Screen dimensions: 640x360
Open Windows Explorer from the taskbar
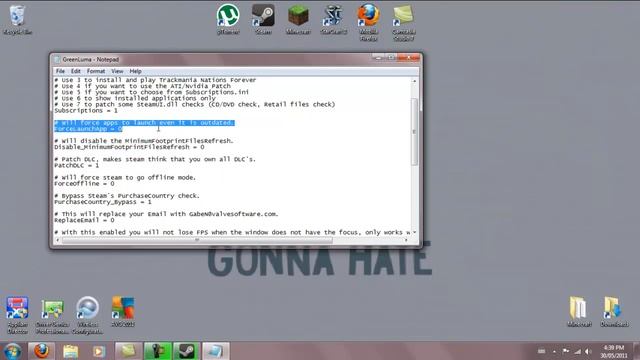(x=71, y=351)
